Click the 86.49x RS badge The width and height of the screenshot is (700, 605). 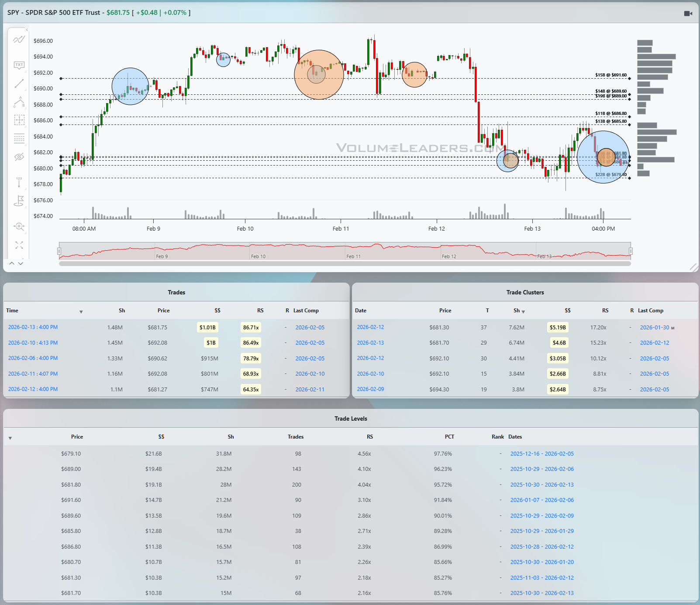(251, 343)
